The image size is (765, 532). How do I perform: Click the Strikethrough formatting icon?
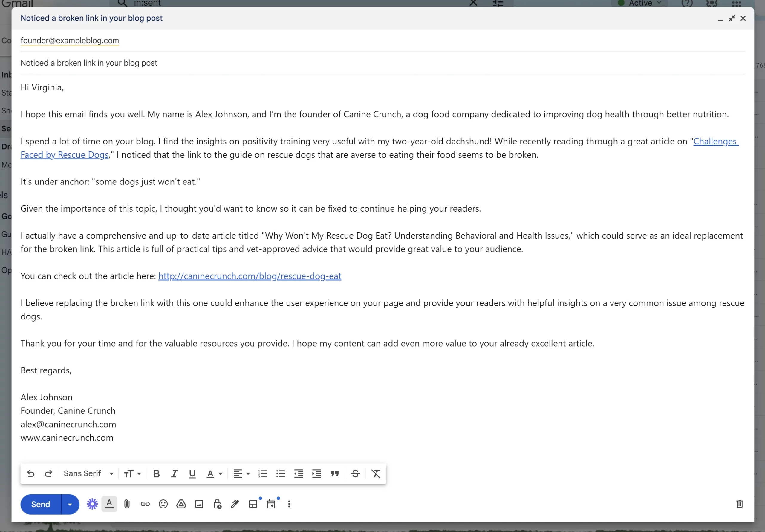click(x=355, y=473)
